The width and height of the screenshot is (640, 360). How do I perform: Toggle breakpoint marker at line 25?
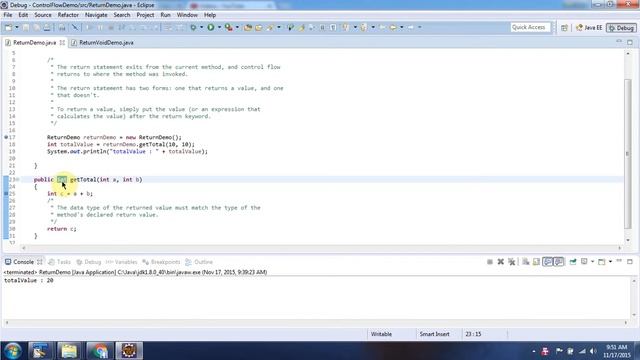coord(6,193)
